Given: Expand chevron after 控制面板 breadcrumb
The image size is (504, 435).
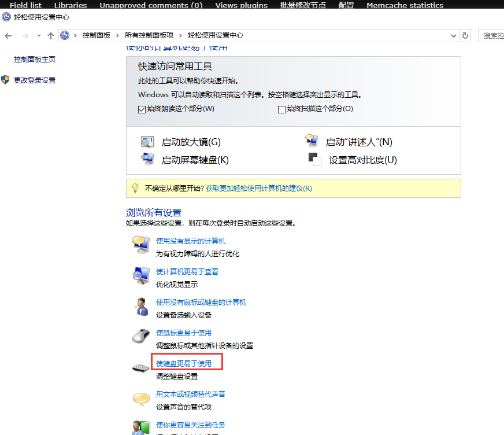Looking at the screenshot, I should click(x=117, y=36).
